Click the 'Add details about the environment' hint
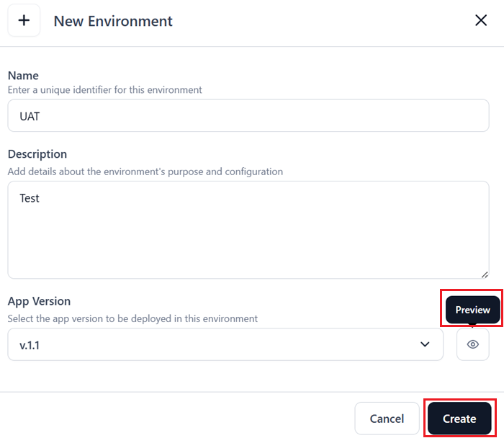This screenshot has width=504, height=438. pyautogui.click(x=145, y=171)
